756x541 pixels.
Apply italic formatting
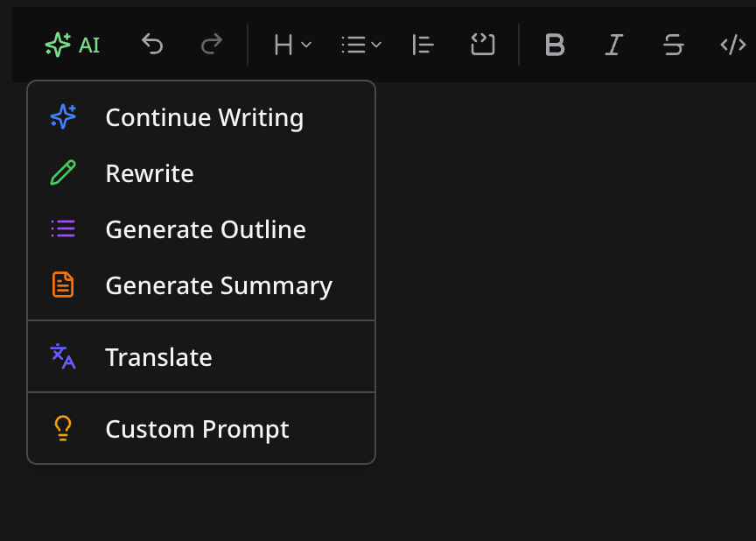point(613,46)
